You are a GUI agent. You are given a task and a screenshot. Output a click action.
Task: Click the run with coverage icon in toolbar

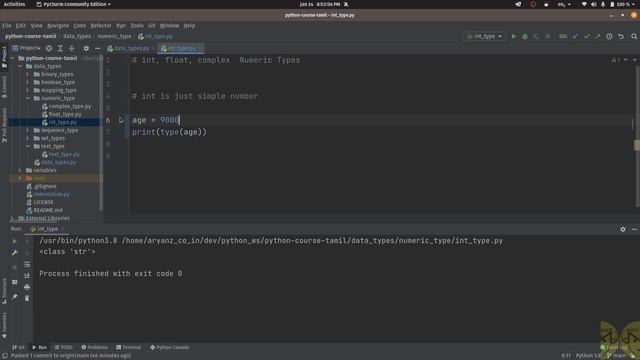(x=536, y=36)
